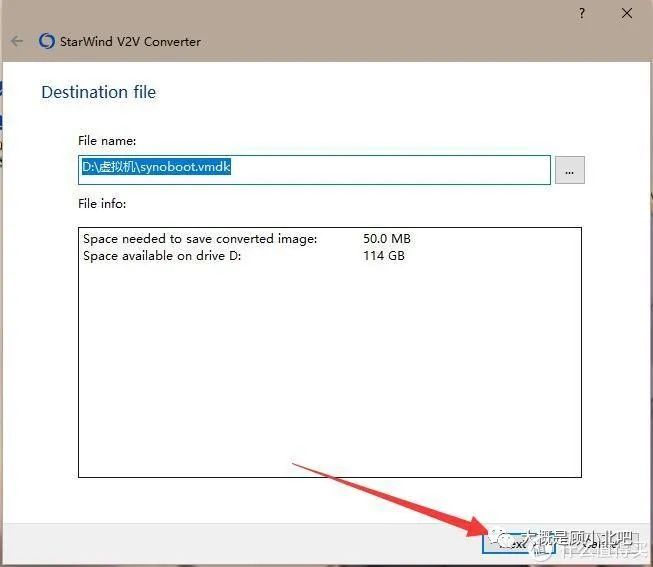Click the File name input field
This screenshot has width=653, height=567.
coord(314,170)
